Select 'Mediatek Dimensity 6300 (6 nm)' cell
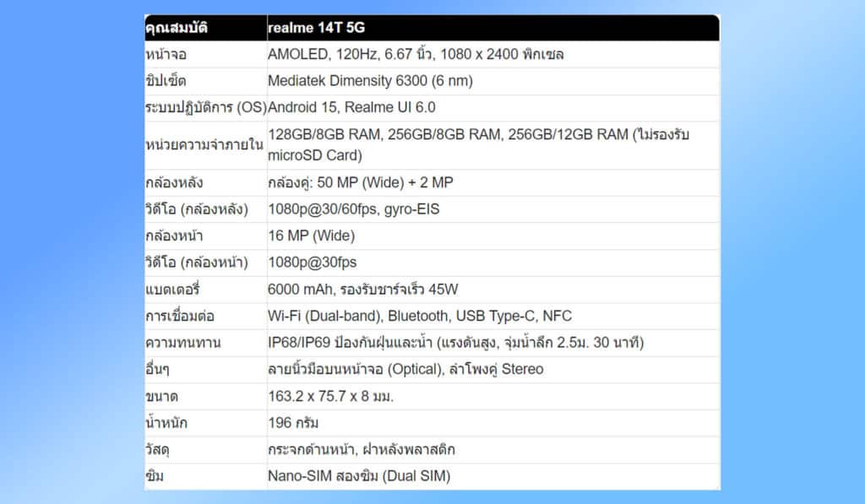This screenshot has width=865, height=504. (493, 81)
